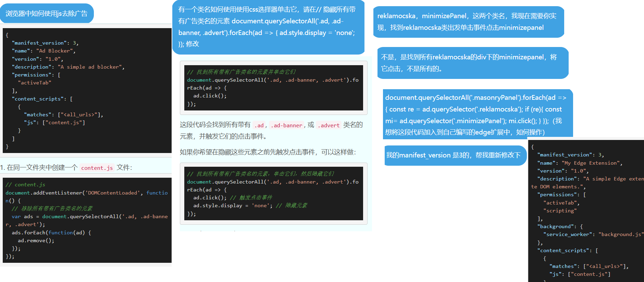Viewport: 644px width, 282px height.
Task: Click 'manifest_version' in the Ad Blocker manifest
Action: coord(39,43)
